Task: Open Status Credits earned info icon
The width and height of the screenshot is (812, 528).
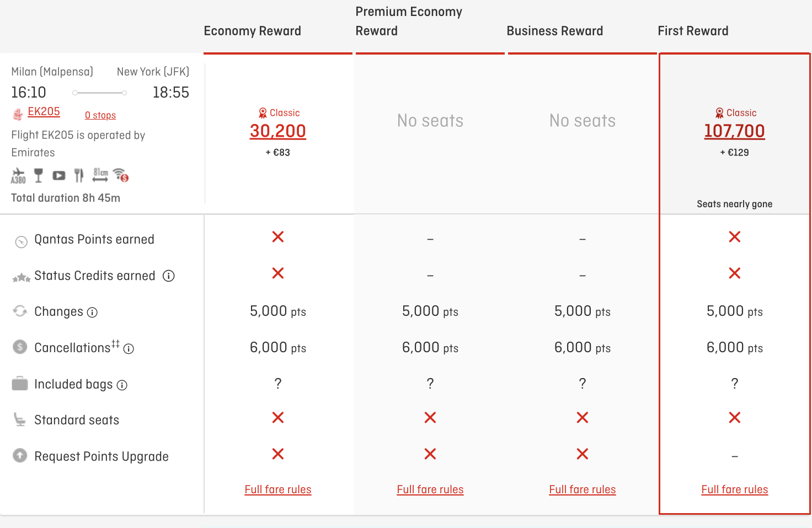Action: pos(169,276)
